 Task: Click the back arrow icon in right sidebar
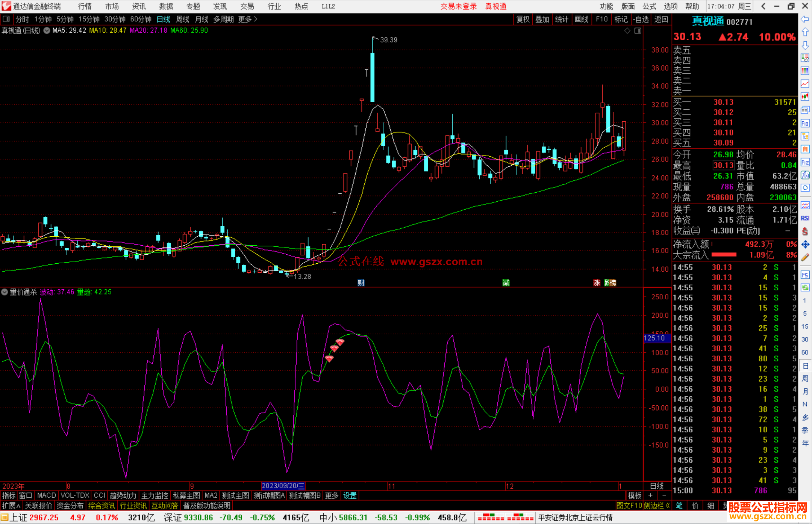point(805,19)
